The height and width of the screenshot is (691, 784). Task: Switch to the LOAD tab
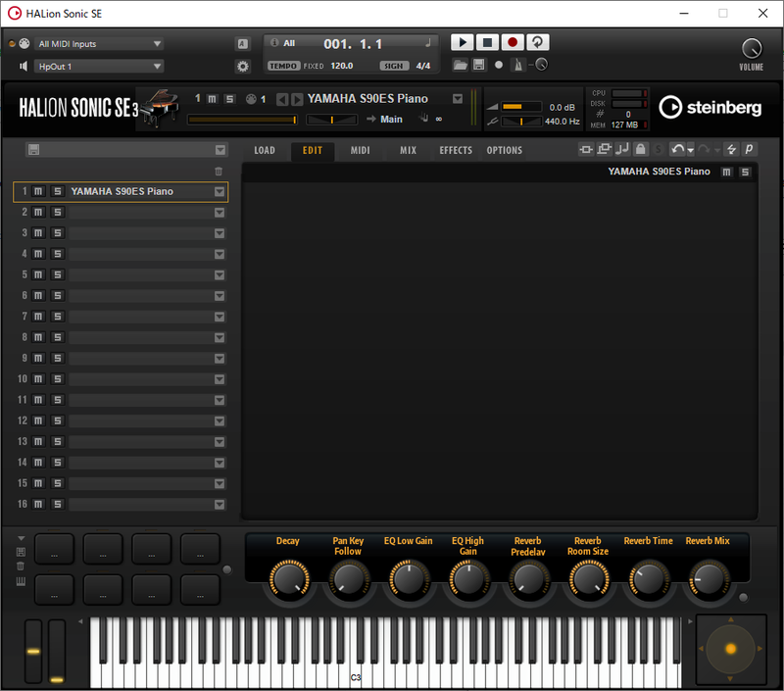click(x=265, y=151)
